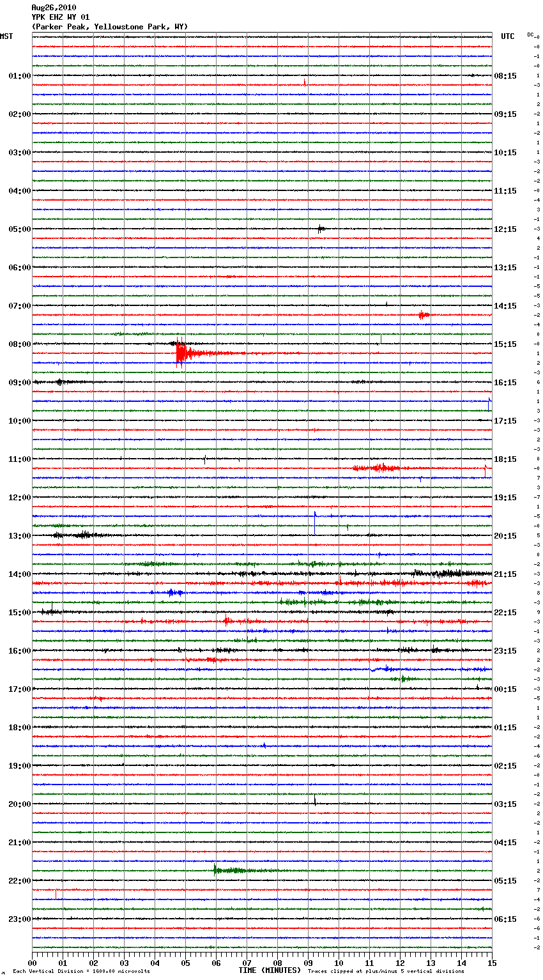Click the 18:15 UTC time label
The height and width of the screenshot is (980, 543).
pyautogui.click(x=505, y=459)
